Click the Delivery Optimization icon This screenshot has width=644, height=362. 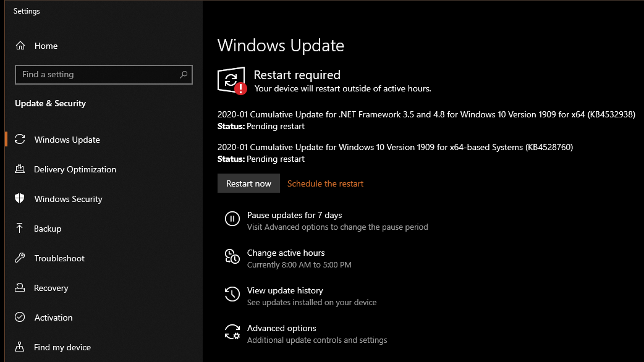(x=20, y=169)
